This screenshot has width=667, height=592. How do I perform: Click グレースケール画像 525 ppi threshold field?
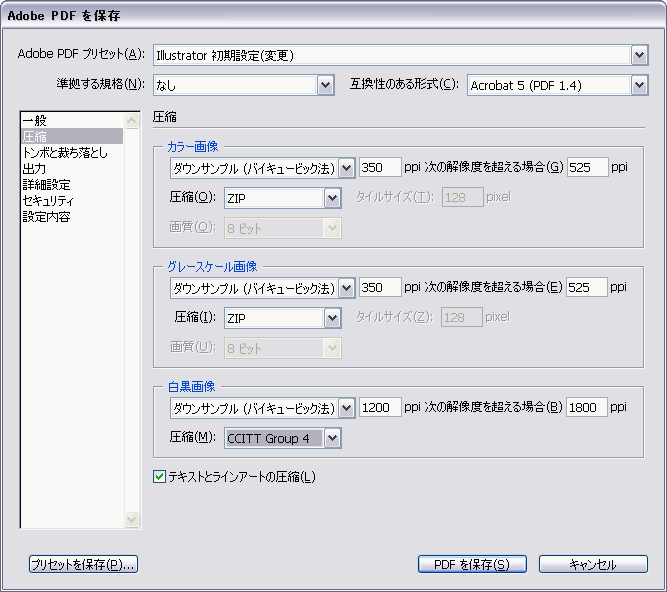[x=586, y=287]
